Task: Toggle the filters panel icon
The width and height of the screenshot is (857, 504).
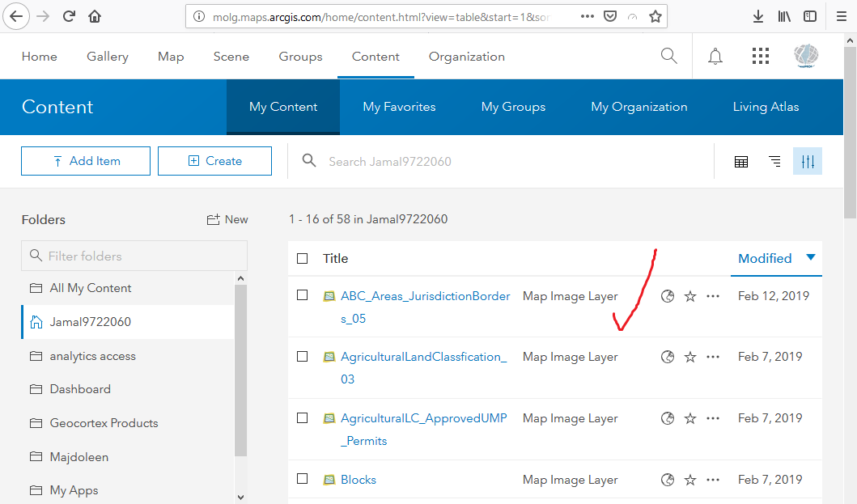Action: click(x=808, y=161)
